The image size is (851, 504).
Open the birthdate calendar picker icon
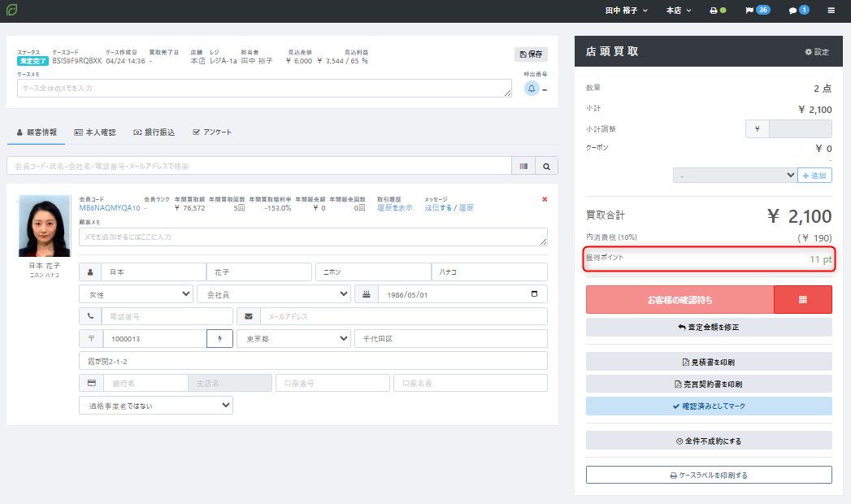click(x=534, y=293)
